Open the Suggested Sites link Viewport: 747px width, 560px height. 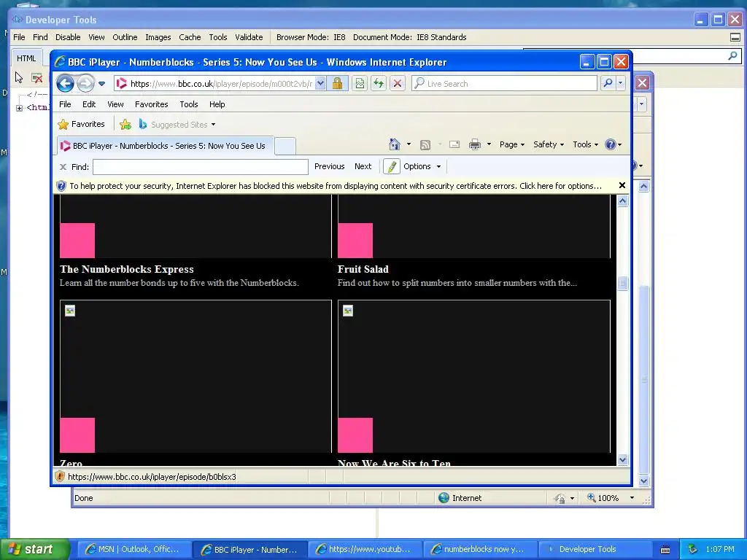click(x=177, y=124)
